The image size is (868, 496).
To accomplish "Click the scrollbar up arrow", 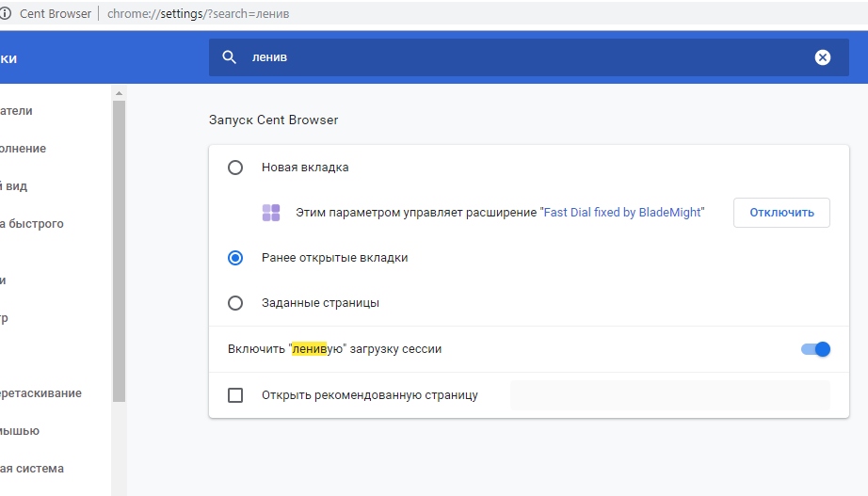I will pos(119,93).
